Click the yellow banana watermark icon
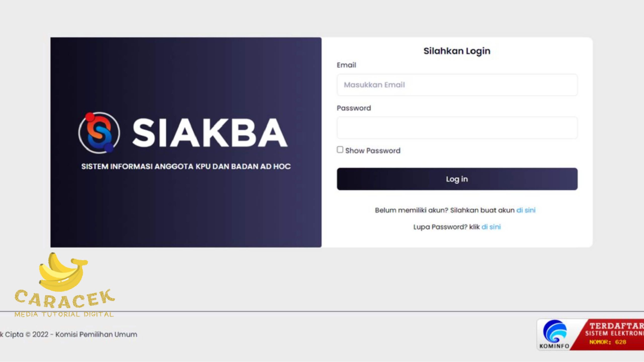644x362 pixels. [x=62, y=272]
